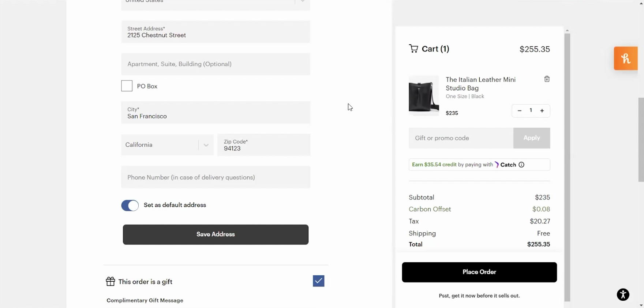The image size is (644, 308).
Task: Click the trash icon to remove bag
Action: click(x=547, y=79)
